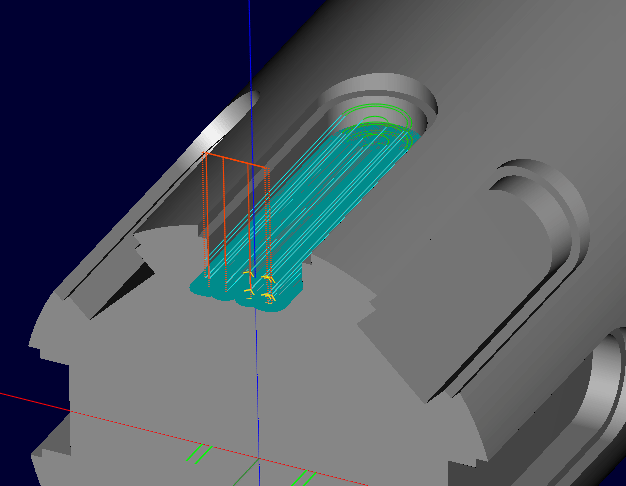The image size is (626, 486).
Task: Select the red dashed X axis line
Action: 184,439
